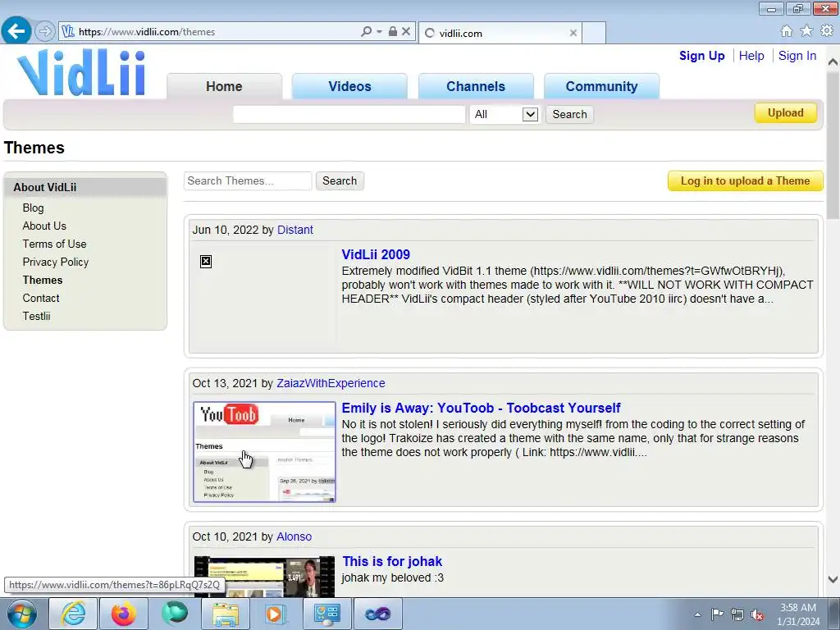Click the padlock security icon
Image resolution: width=840 pixels, height=630 pixels.
tap(393, 32)
